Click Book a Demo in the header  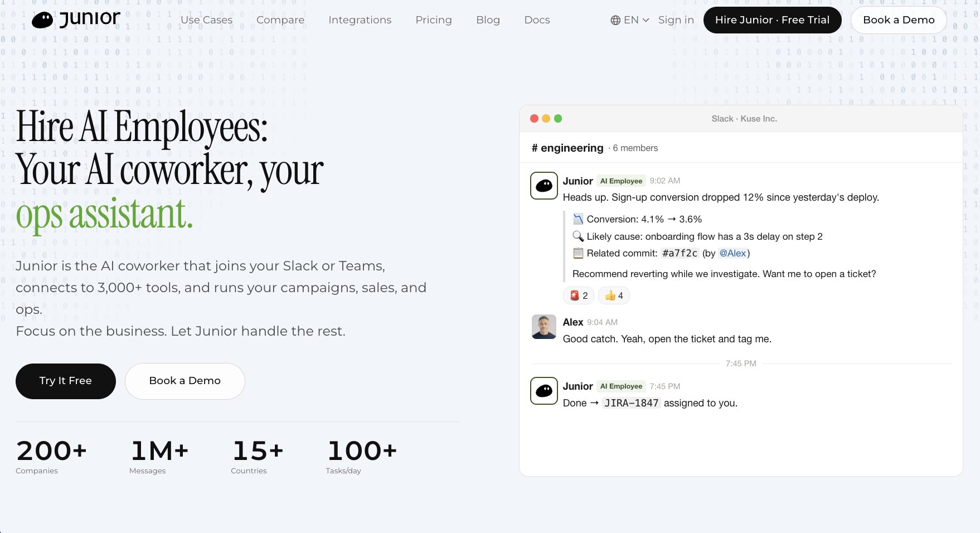pyautogui.click(x=899, y=20)
